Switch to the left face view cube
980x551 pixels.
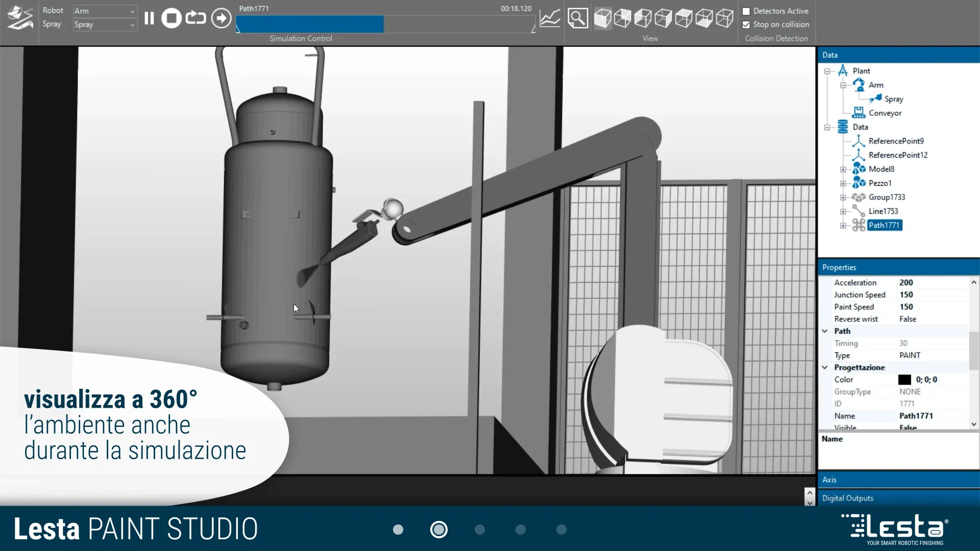[x=643, y=18]
